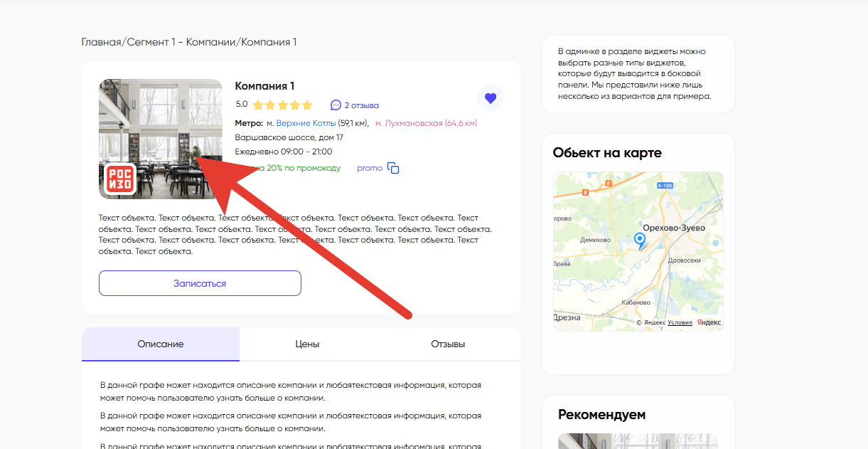Select the Отзывы tab
868x449 pixels.
448,344
